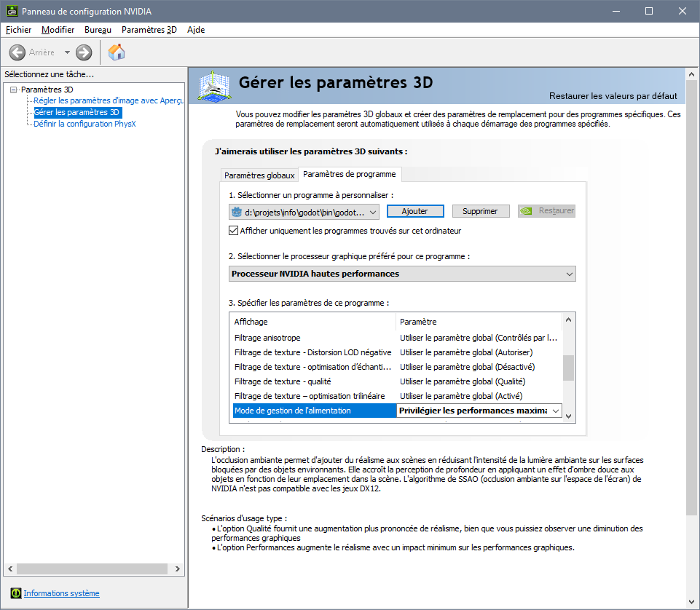Click the Ajouter button
This screenshot has height=610, width=700.
tap(415, 211)
